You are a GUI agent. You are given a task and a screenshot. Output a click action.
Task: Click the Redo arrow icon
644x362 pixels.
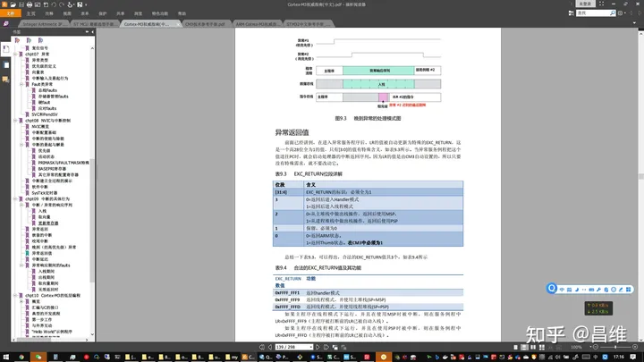(62, 4)
